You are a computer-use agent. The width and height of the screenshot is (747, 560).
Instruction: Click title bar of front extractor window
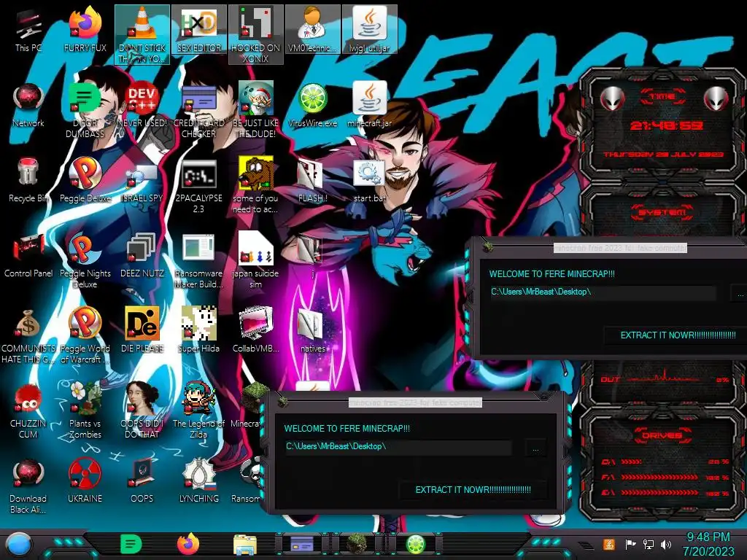point(415,402)
